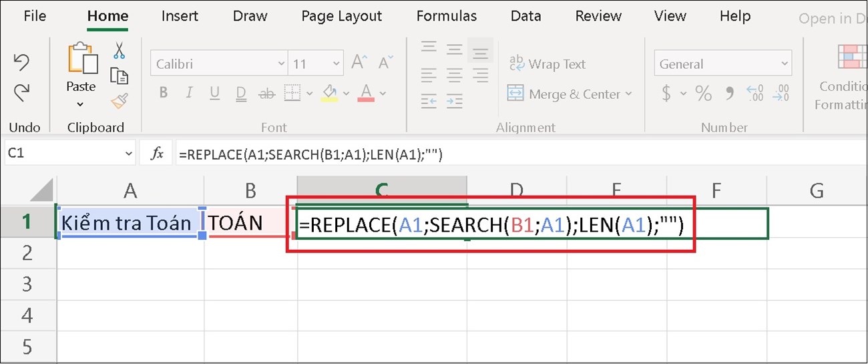Image resolution: width=868 pixels, height=364 pixels.
Task: Click Merge & Center button
Action: point(564,94)
